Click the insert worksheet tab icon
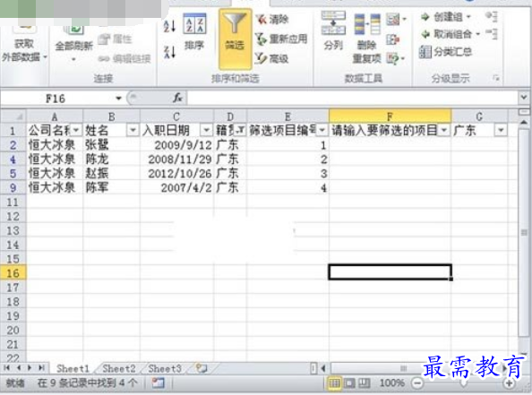This screenshot has width=532, height=395. pos(202,368)
